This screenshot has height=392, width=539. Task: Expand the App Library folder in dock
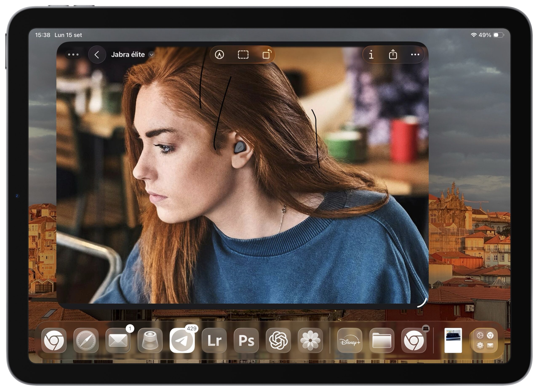[x=485, y=341]
